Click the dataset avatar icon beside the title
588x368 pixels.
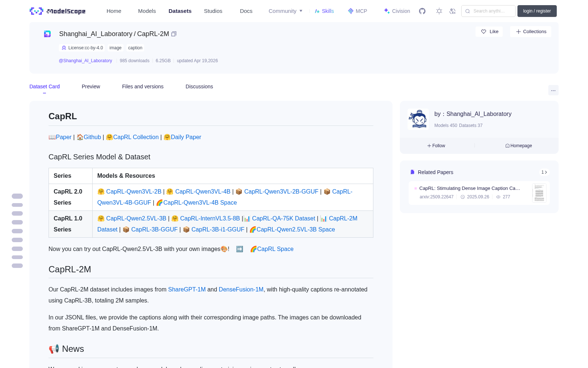pyautogui.click(x=47, y=34)
